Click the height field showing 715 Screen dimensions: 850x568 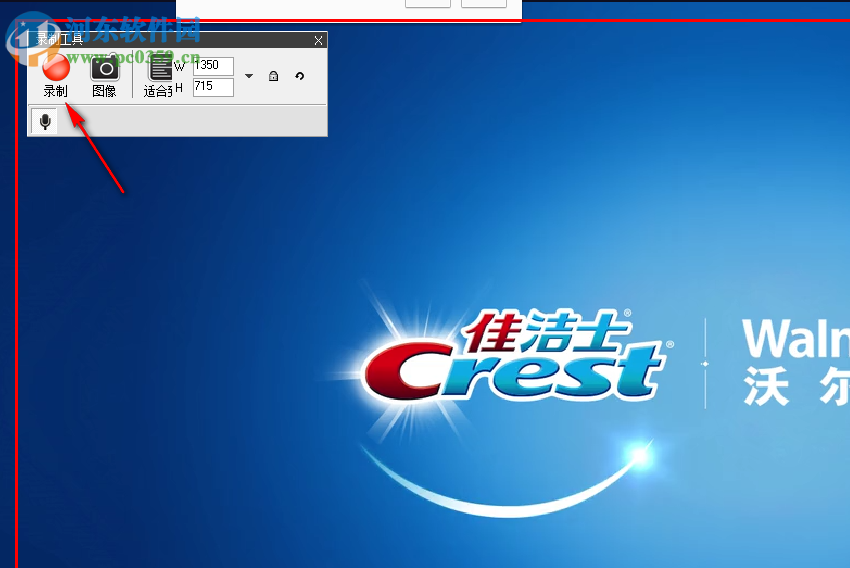click(213, 87)
